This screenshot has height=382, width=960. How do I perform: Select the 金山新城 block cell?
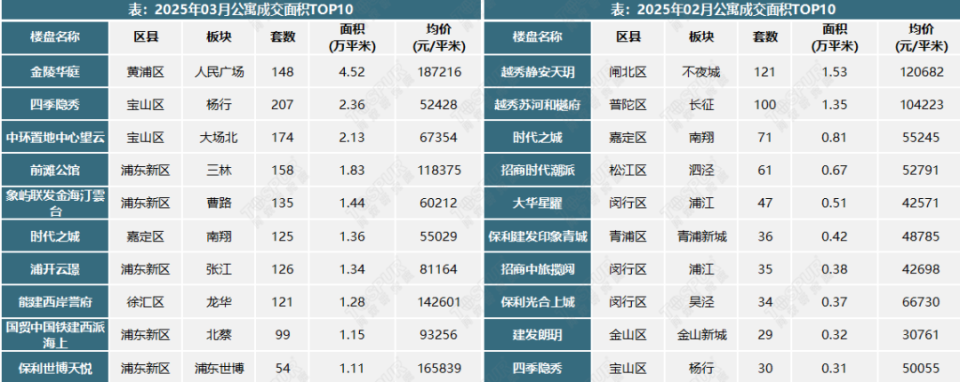[701, 335]
